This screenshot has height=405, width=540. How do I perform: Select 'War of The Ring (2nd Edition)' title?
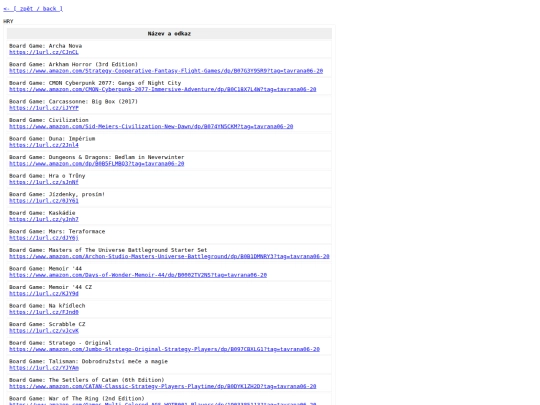96,399
